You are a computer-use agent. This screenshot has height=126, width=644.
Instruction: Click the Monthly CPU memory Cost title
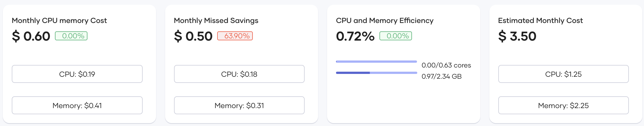pyautogui.click(x=59, y=20)
